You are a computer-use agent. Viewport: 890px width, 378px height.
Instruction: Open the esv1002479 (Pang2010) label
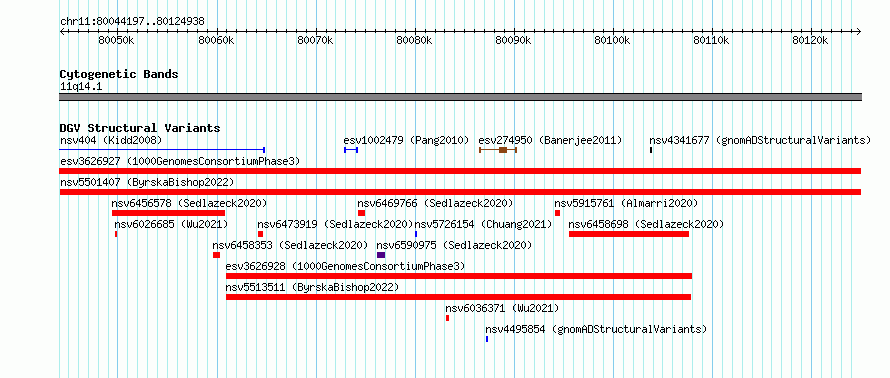406,140
